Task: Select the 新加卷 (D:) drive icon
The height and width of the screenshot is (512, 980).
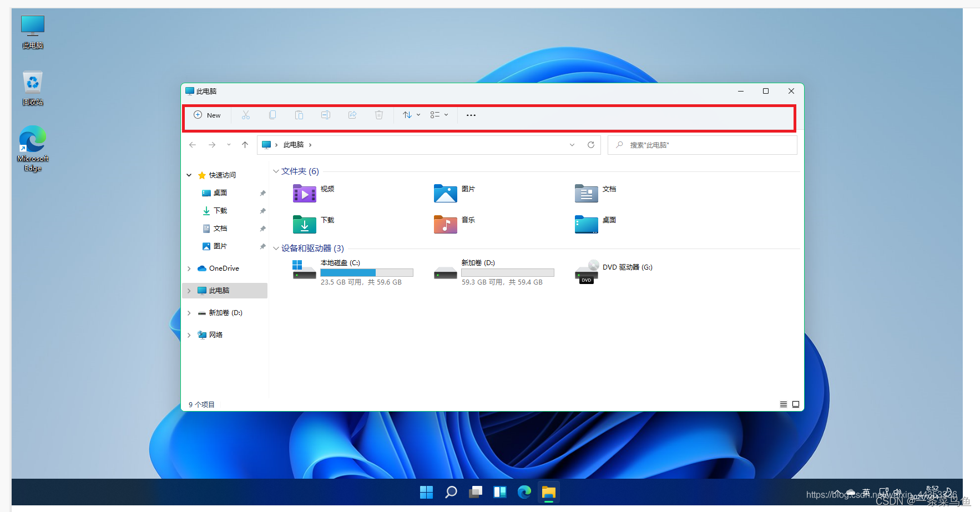Action: (446, 272)
